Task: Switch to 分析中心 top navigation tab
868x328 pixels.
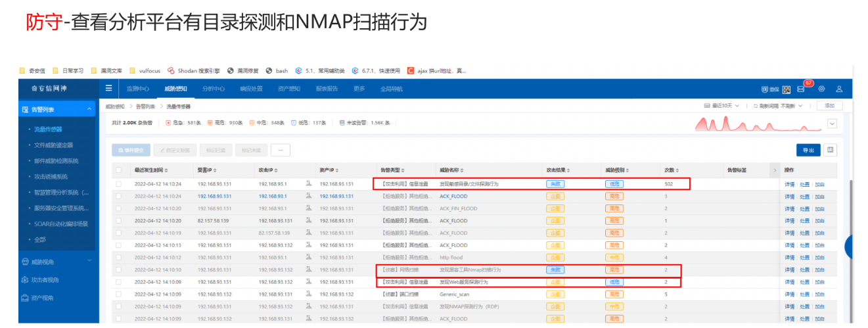Action: (214, 89)
